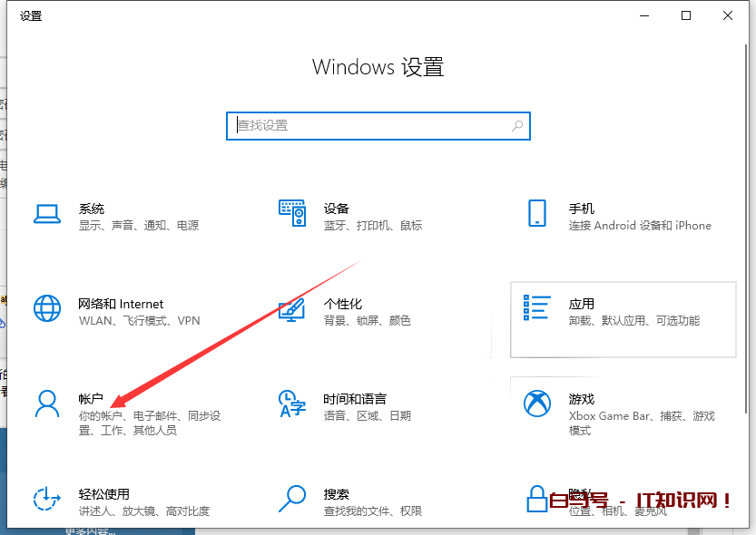Maximize the 设置 window
The image size is (756, 535).
[x=686, y=15]
